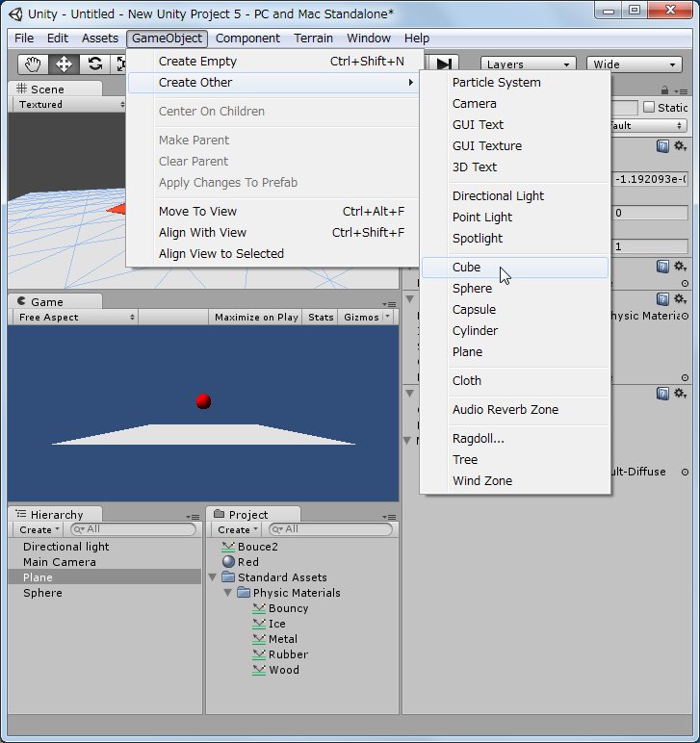
Task: Select the Ice physic material
Action: pyautogui.click(x=270, y=624)
